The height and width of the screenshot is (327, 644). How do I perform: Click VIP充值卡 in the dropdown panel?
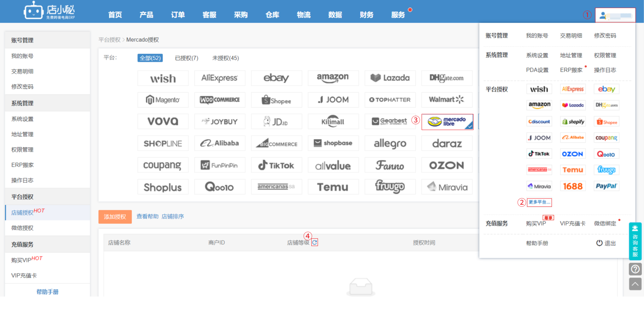pyautogui.click(x=573, y=224)
